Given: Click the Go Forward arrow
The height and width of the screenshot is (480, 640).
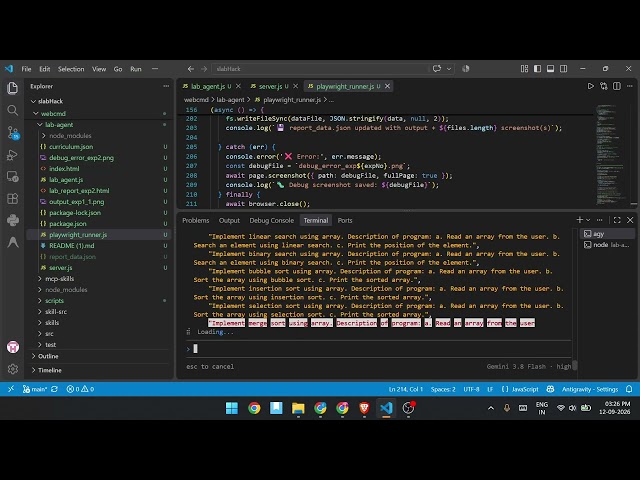Looking at the screenshot, I should 204,69.
